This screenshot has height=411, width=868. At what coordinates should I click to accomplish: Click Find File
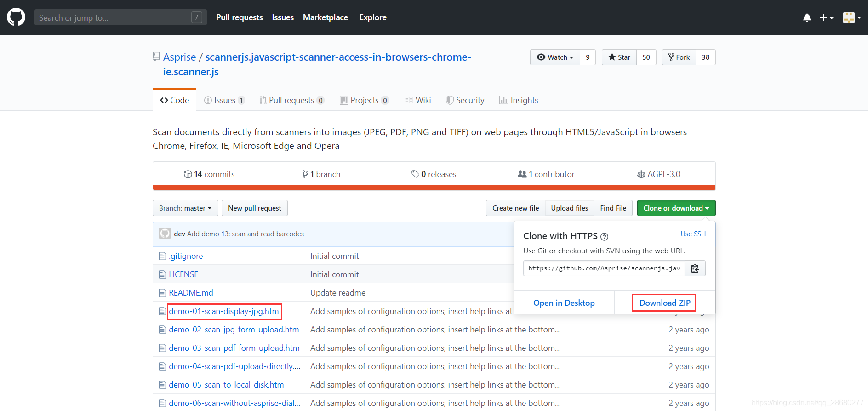[613, 208]
